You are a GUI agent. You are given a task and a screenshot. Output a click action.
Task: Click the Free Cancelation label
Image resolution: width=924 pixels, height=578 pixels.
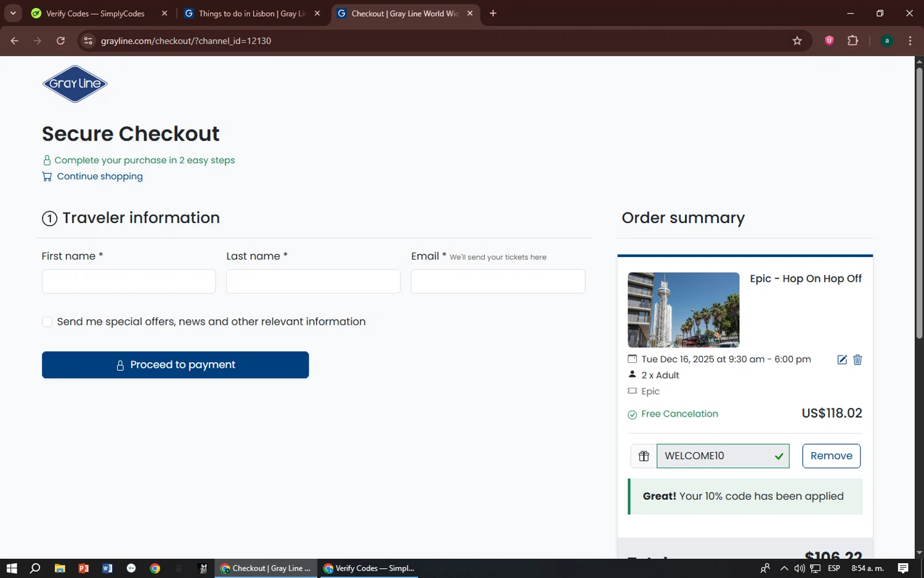[x=679, y=414]
